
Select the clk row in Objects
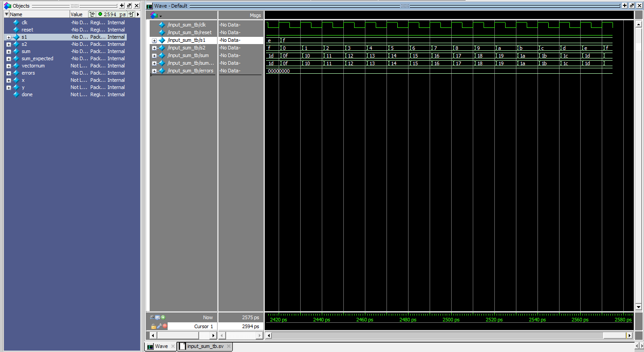click(65, 22)
